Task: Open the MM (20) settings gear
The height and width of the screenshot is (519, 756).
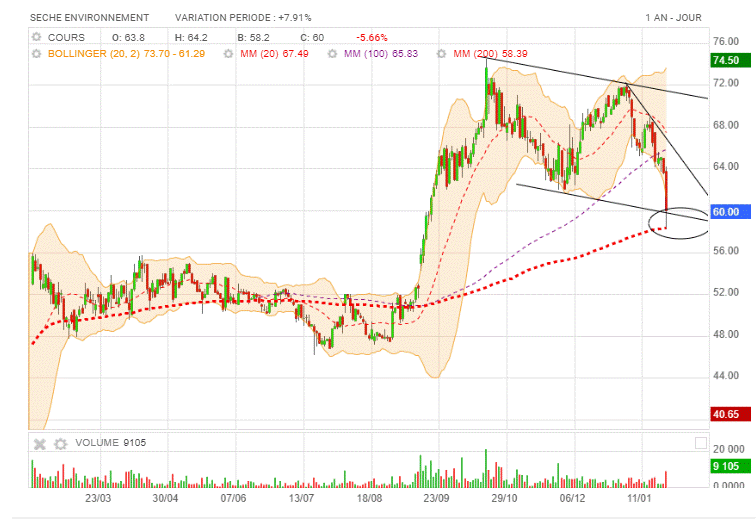Action: pos(229,54)
